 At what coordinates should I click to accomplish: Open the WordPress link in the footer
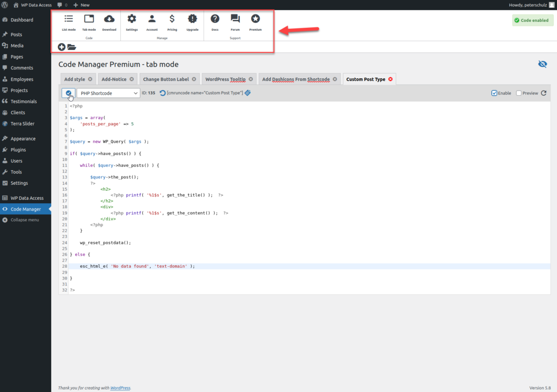tap(120, 388)
